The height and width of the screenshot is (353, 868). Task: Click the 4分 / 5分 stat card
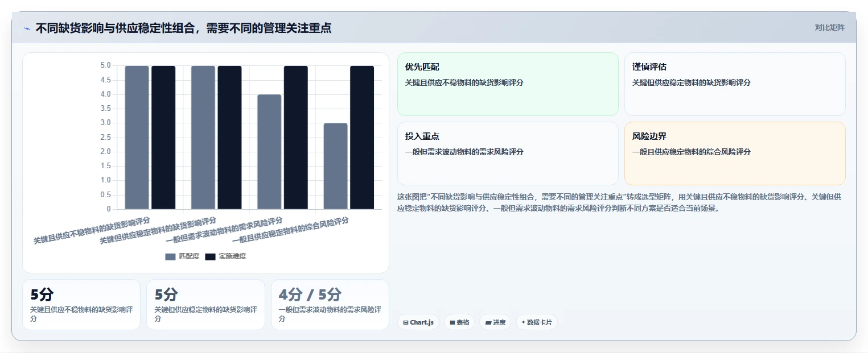click(x=330, y=305)
